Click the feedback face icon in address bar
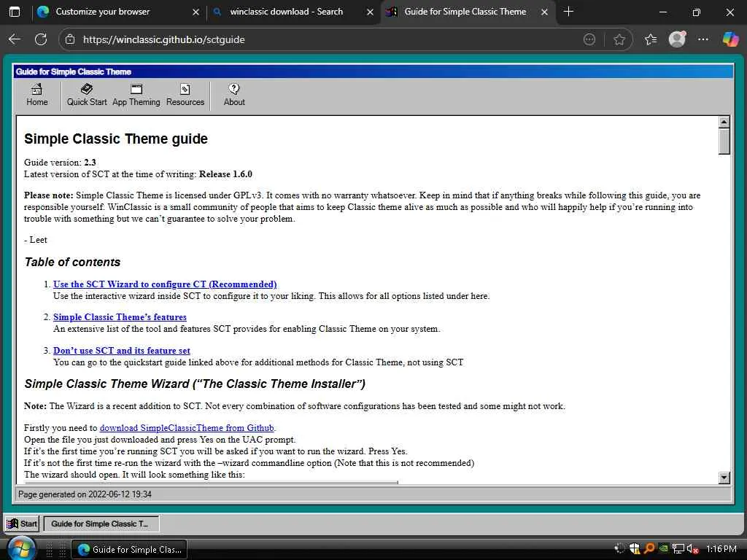 [589, 39]
